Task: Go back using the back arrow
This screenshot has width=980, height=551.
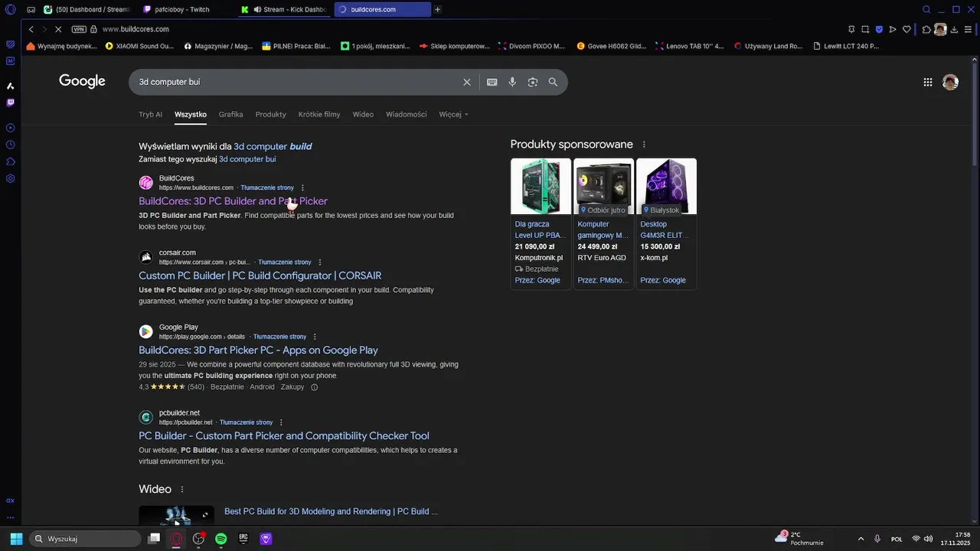Action: click(31, 29)
